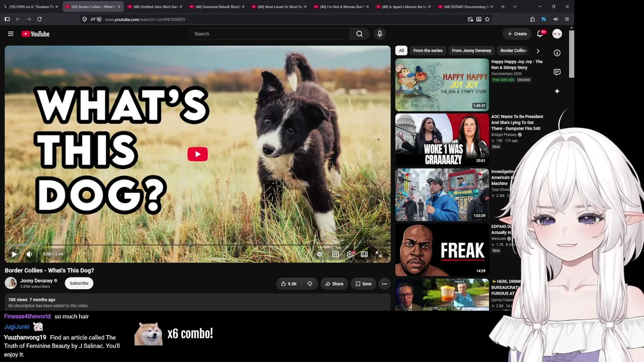Image resolution: width=644 pixels, height=362 pixels.
Task: Open the browser extensions puzzle icon
Action: click(x=532, y=19)
